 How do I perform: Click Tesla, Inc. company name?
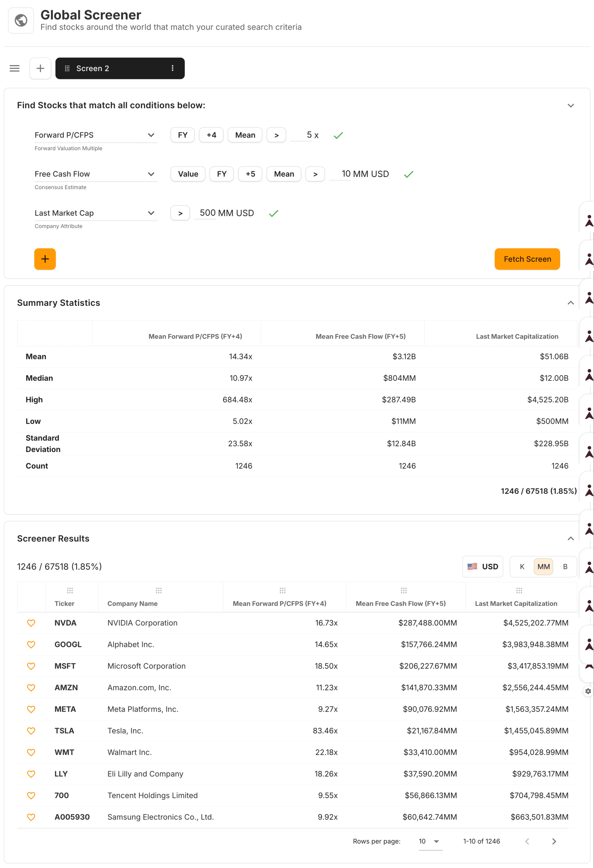click(125, 731)
